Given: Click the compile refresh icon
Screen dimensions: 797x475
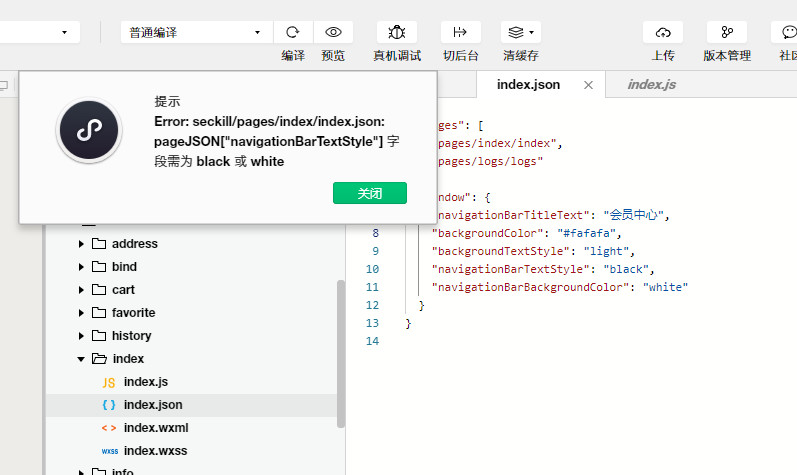Looking at the screenshot, I should 293,32.
